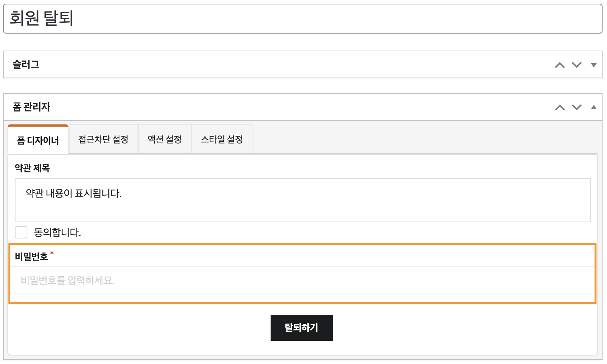
Task: Click the 폼 관리자 panel header title
Action: coord(31,107)
